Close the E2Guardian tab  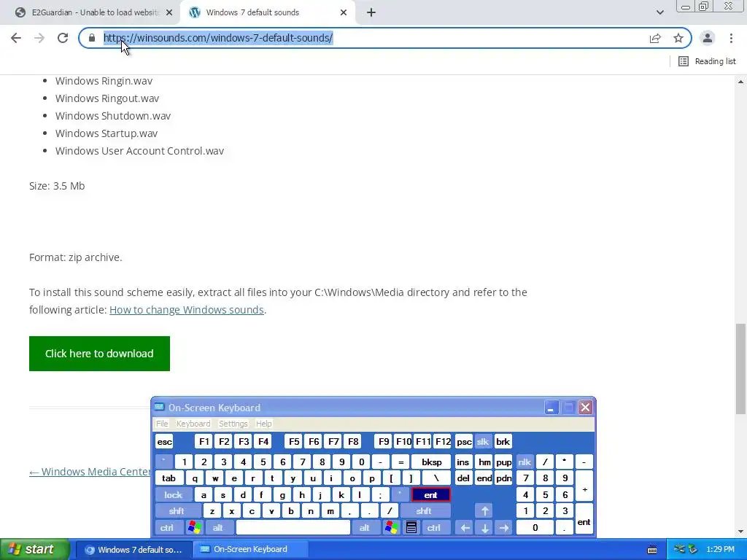[x=169, y=12]
